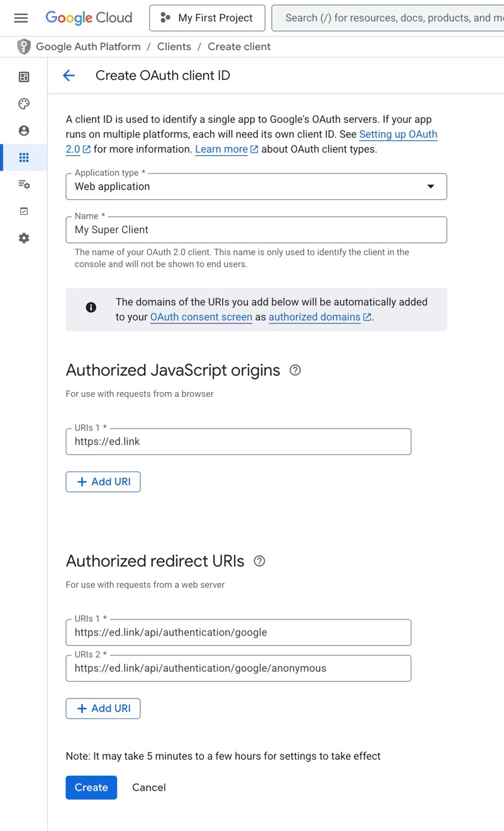Open the Overview page from the sidebar
Viewport: 504px width, 831px height.
point(24,77)
